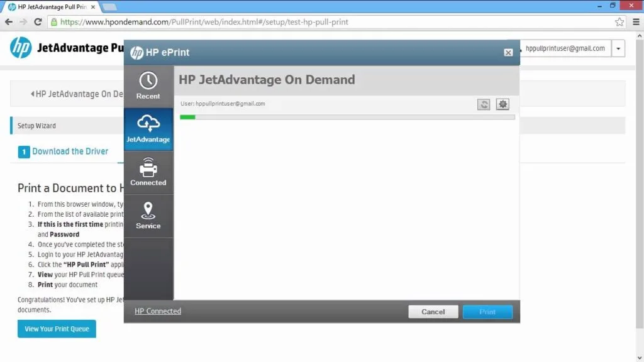644x362 pixels.
Task: Click the Print button in the dialog
Action: pyautogui.click(x=487, y=311)
